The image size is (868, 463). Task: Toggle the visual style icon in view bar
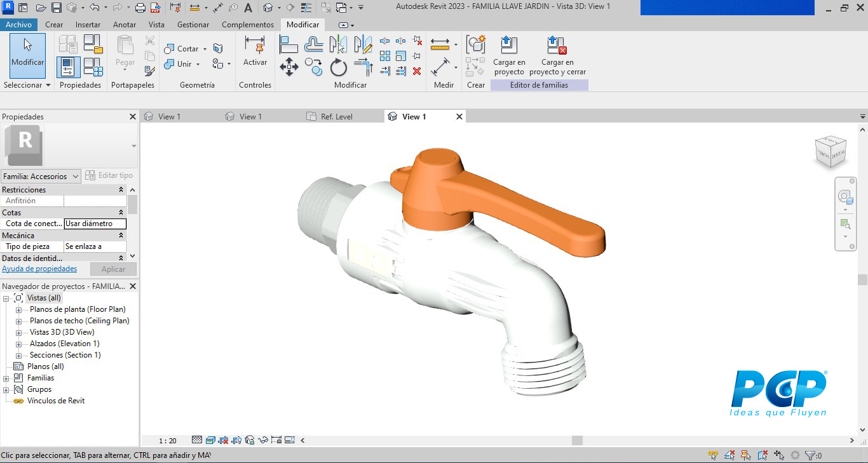coord(210,440)
